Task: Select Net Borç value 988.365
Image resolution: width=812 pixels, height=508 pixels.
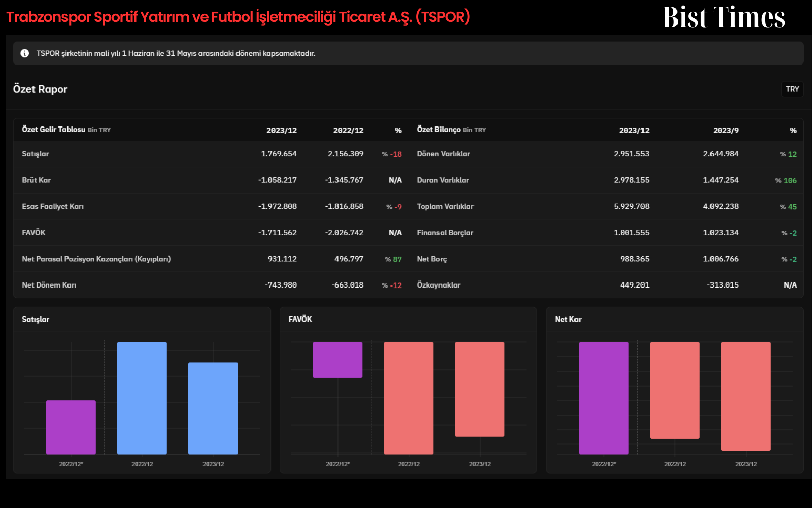Action: click(634, 259)
